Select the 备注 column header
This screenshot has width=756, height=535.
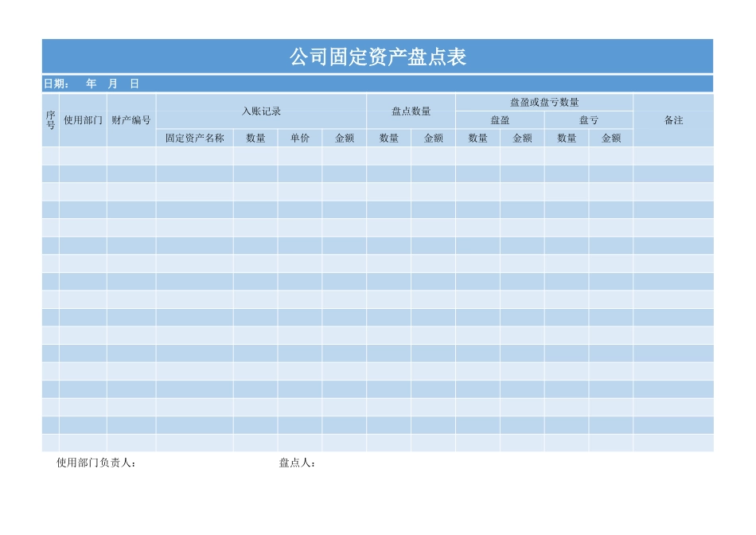673,120
